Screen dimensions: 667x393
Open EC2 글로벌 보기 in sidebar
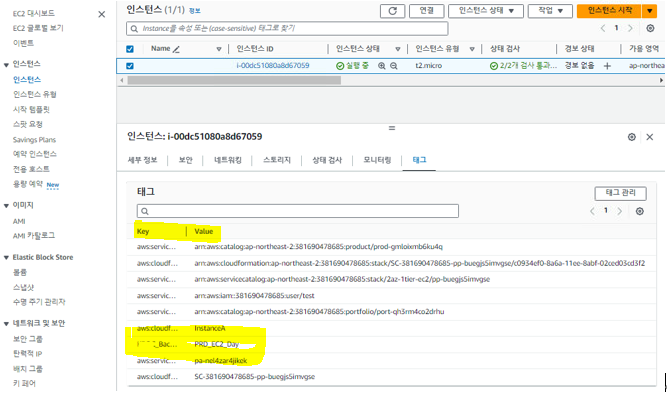pos(38,28)
